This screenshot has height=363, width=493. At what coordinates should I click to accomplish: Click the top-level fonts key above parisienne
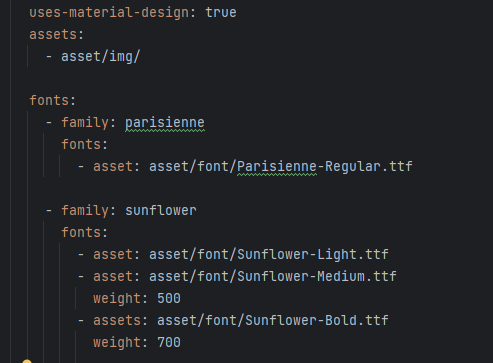[x=49, y=100]
